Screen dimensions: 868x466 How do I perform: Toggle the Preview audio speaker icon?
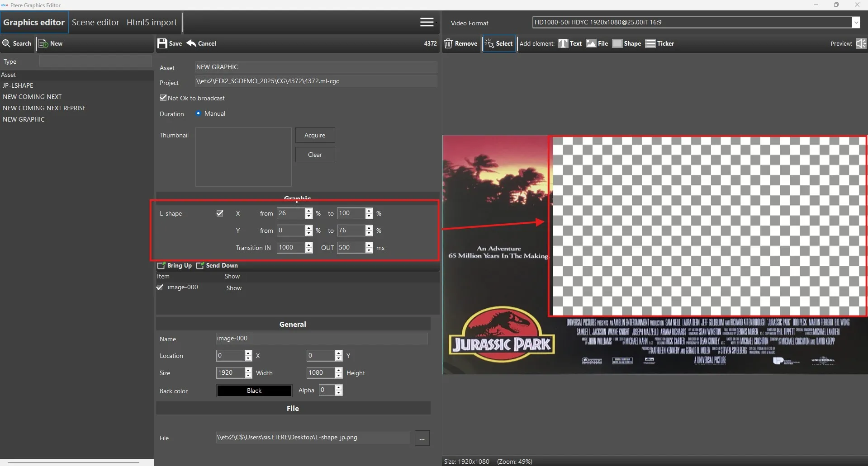(861, 43)
